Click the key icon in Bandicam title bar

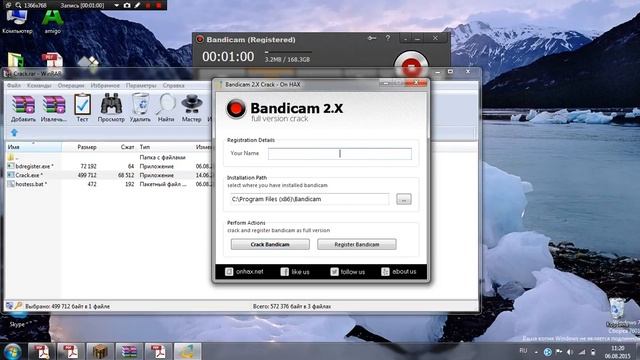click(371, 38)
